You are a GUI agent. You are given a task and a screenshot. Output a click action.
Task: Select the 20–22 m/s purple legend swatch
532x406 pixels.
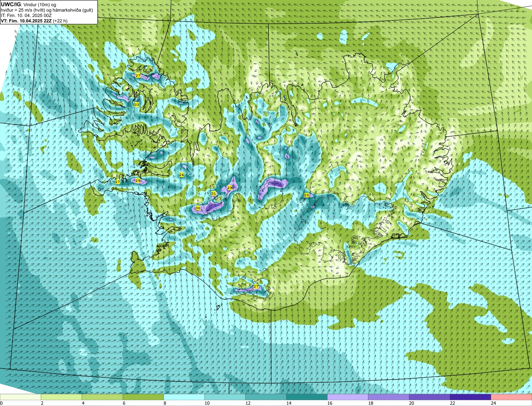click(430, 397)
